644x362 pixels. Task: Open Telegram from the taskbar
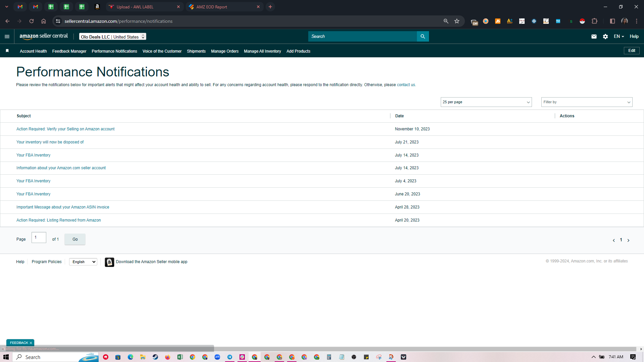(230, 357)
